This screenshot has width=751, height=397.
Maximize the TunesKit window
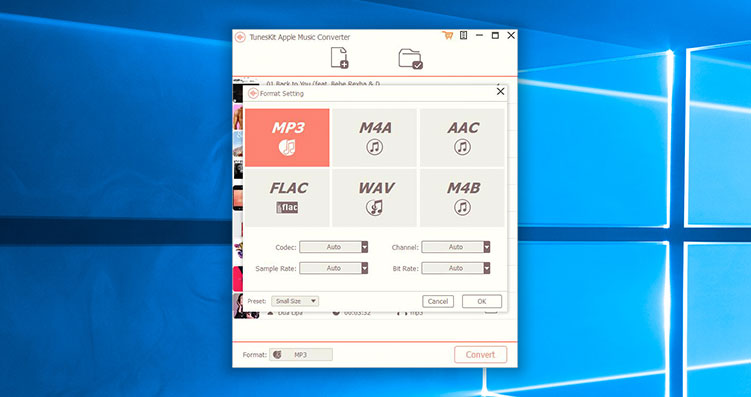[x=495, y=35]
